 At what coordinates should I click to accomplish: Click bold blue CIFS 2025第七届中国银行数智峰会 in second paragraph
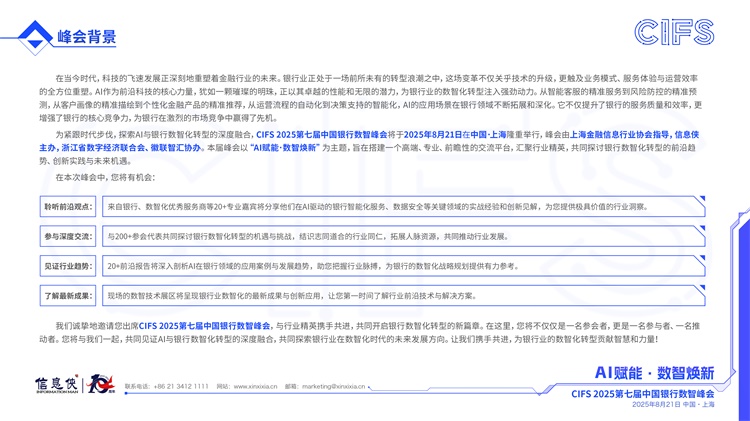click(x=321, y=135)
